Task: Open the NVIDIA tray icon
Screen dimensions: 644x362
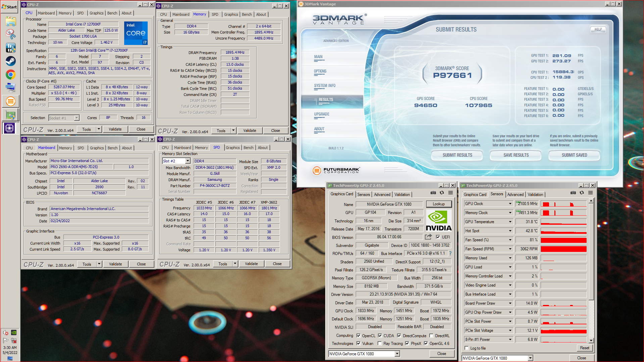Action: [x=14, y=332]
